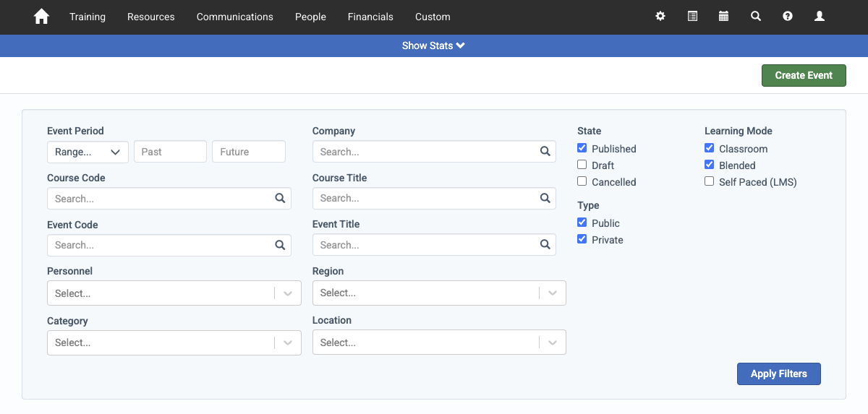
Task: Open the help question mark icon
Action: tap(788, 16)
